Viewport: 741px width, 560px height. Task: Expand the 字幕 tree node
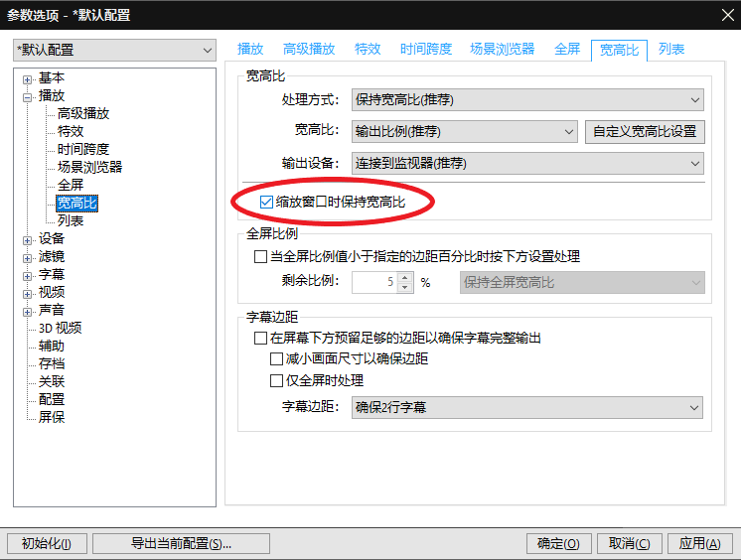coord(28,276)
